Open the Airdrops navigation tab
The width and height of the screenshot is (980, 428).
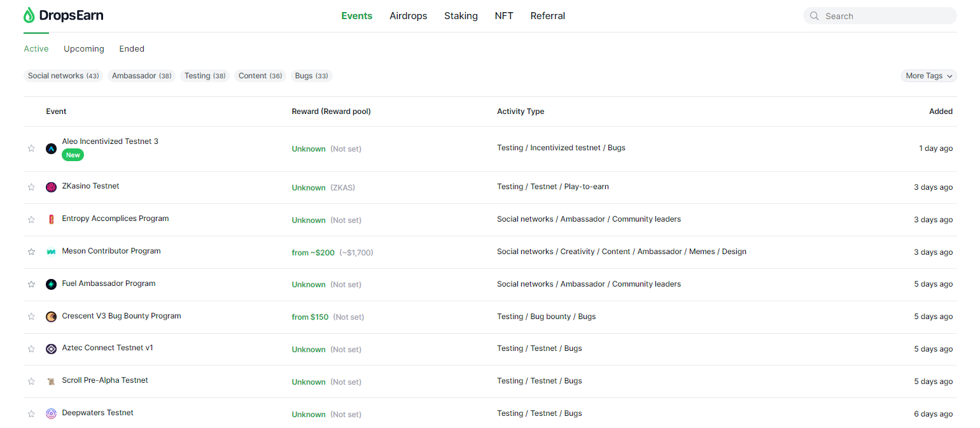pos(408,16)
